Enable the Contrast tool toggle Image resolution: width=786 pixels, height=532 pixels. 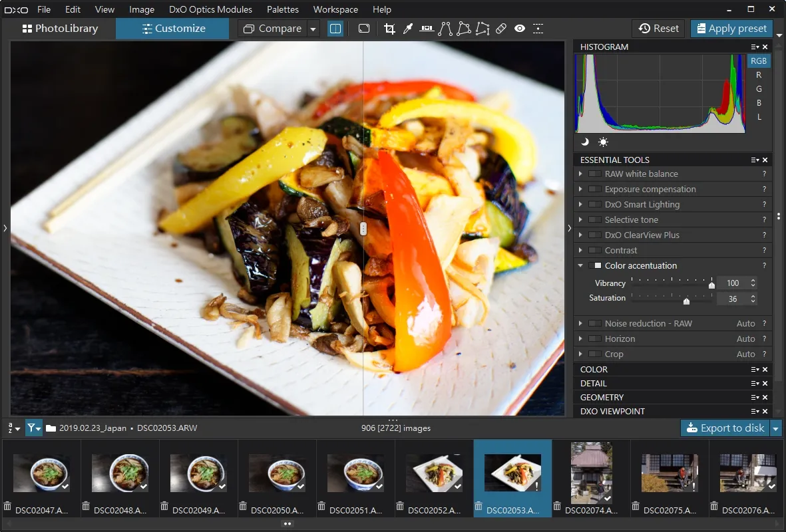[595, 251]
